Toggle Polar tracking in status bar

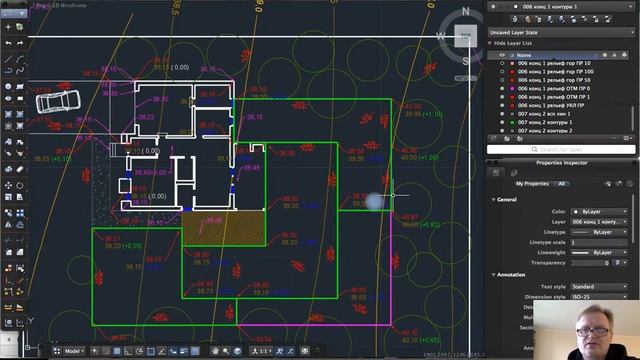click(x=140, y=351)
